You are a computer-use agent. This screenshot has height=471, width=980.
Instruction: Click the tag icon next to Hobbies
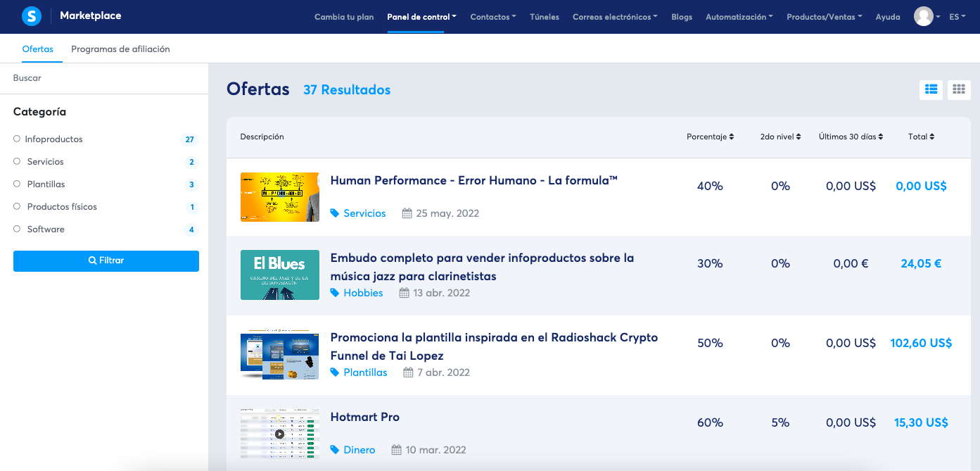(x=336, y=293)
